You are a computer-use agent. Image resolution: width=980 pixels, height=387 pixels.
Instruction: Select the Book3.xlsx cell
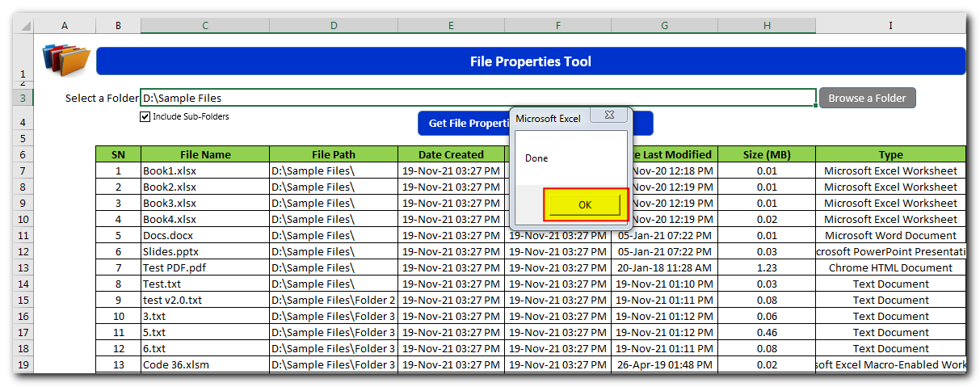pyautogui.click(x=205, y=203)
